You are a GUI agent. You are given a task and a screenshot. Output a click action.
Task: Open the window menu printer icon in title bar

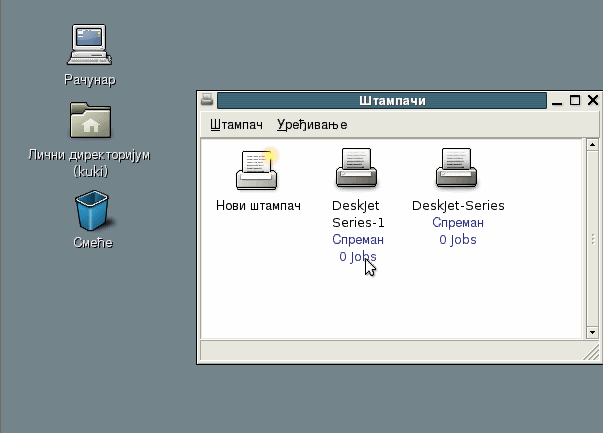[207, 100]
